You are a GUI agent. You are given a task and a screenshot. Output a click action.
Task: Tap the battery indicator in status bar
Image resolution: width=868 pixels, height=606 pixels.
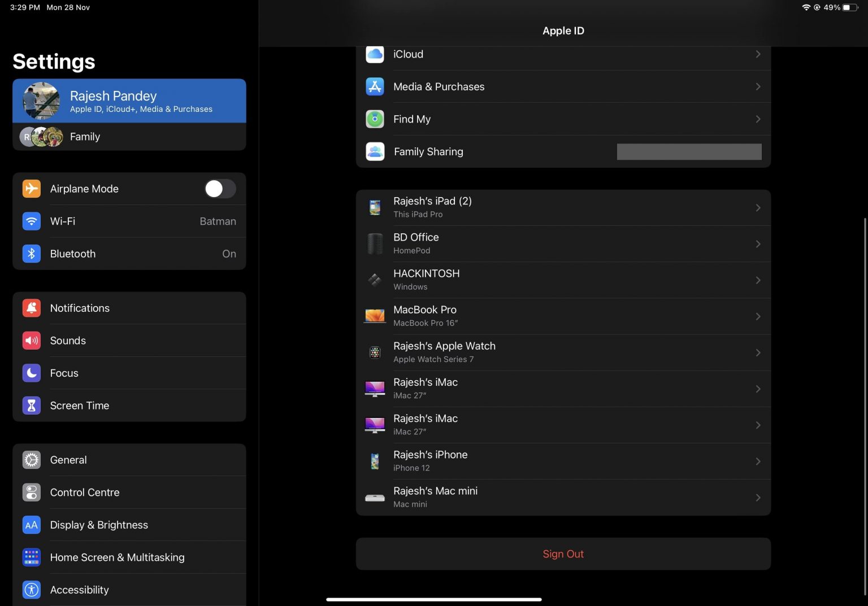click(x=850, y=7)
